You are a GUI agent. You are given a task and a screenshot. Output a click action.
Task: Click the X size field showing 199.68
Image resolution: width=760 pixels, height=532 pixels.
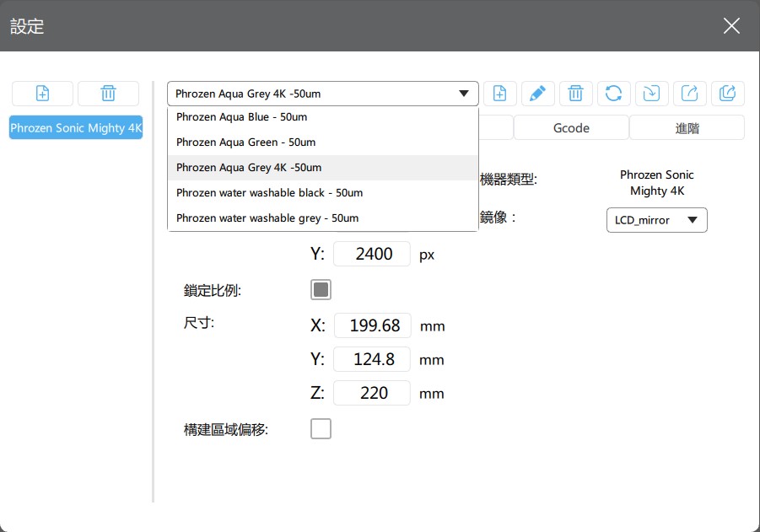[x=372, y=325]
